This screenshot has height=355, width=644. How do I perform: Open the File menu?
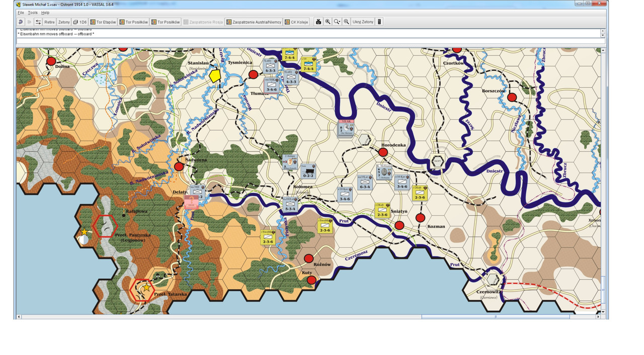[21, 13]
